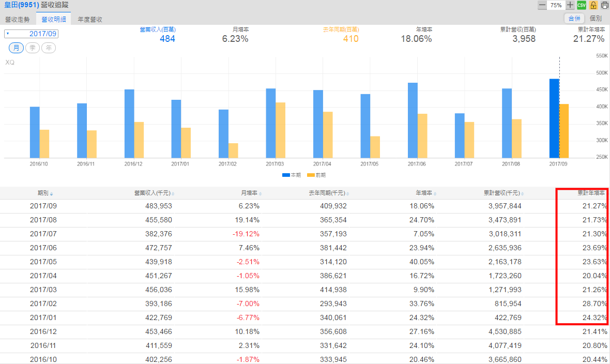Open the 營收走勢 tab
Image resolution: width=610 pixels, height=364 pixels.
pos(18,20)
